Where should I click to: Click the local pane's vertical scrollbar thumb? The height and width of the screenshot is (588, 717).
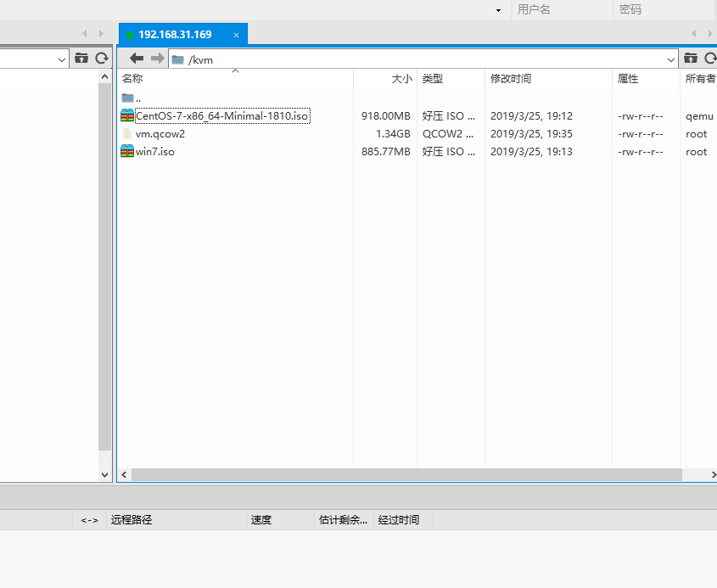104,267
